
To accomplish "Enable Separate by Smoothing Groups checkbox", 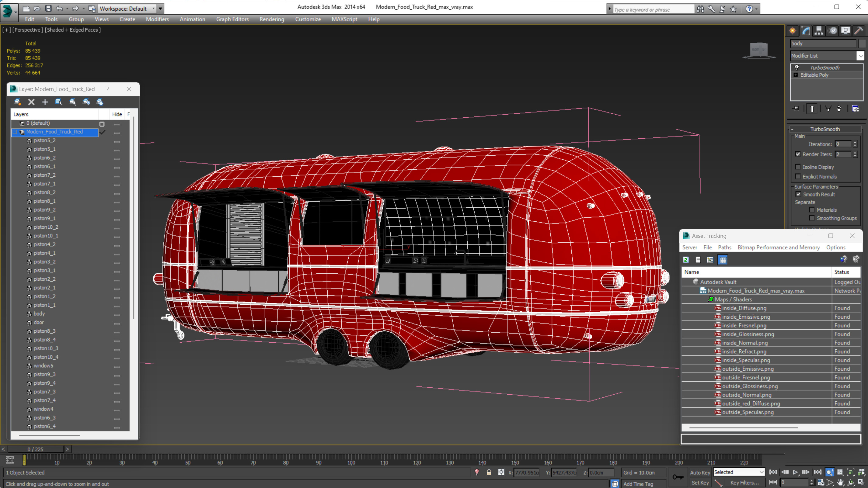I will coord(812,218).
